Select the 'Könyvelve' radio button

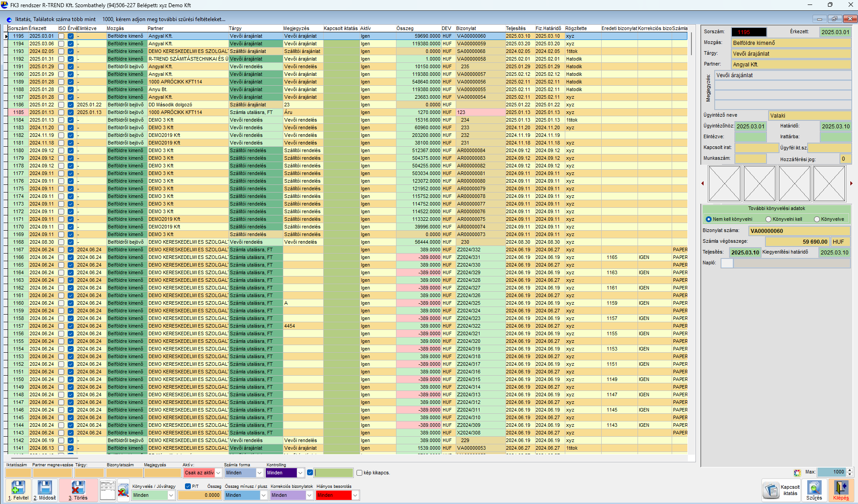(817, 219)
